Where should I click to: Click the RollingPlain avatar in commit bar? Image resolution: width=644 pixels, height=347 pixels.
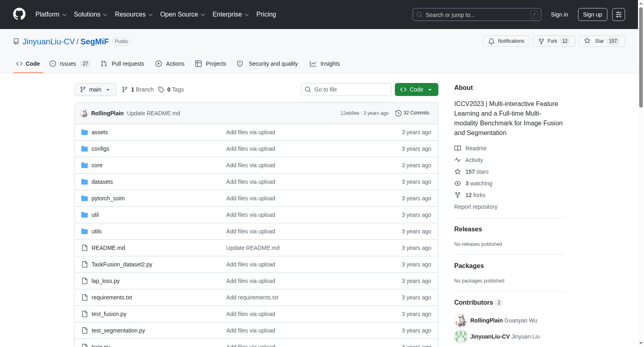point(84,113)
